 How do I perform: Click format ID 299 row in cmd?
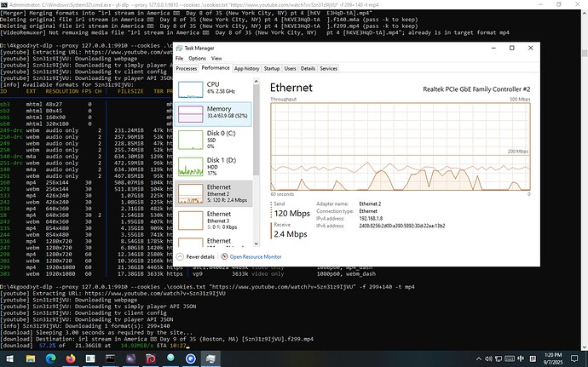click(x=187, y=267)
